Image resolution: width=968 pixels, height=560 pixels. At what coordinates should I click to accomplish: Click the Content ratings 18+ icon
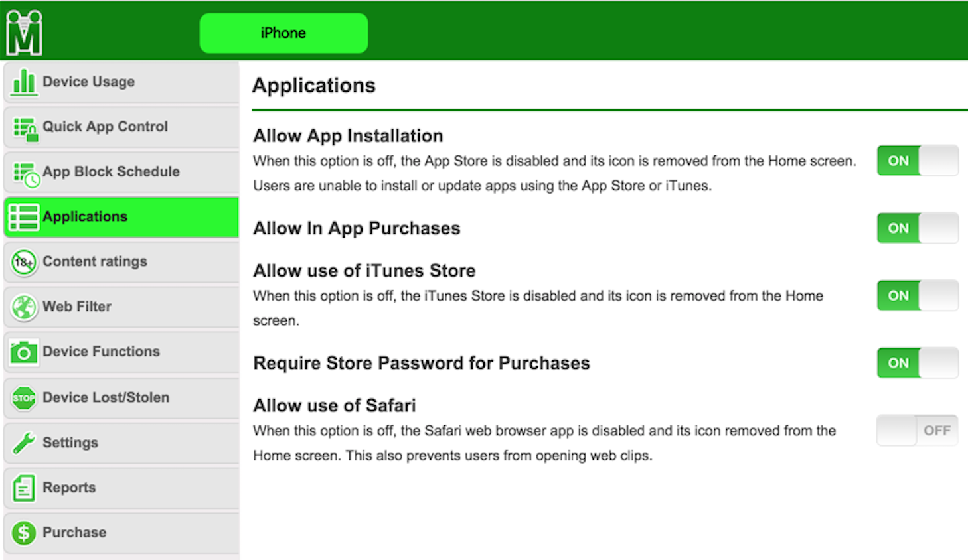coord(24,262)
